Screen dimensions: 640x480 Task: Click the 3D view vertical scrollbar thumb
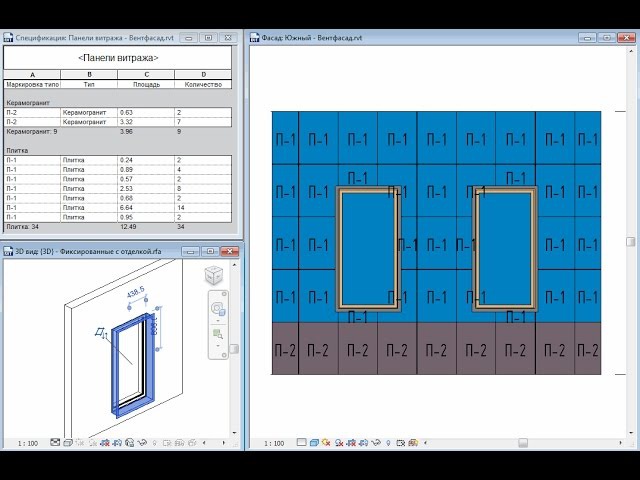pyautogui.click(x=234, y=349)
